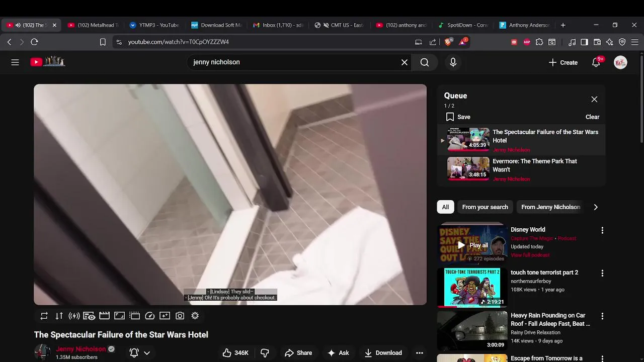Toggle loop icon below video
Viewport: 644px width, 362px height.
point(44,316)
